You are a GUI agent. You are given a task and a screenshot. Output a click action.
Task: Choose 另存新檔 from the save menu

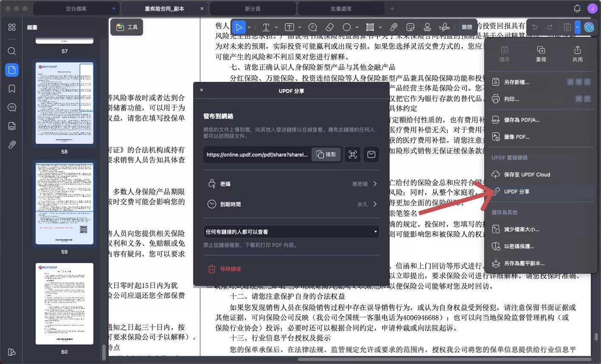point(541,82)
